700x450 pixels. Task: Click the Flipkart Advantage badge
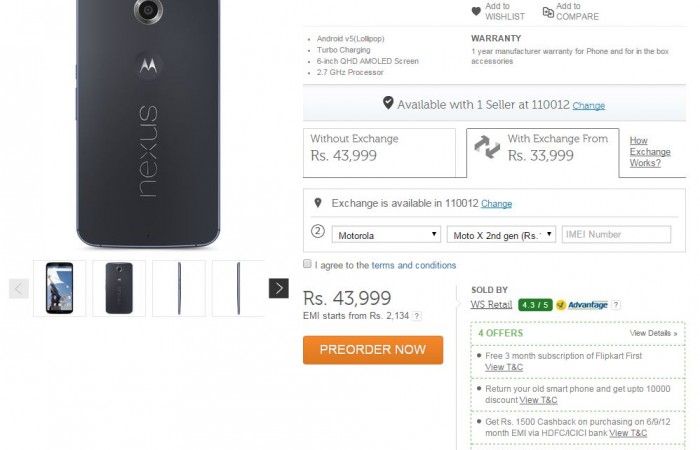582,304
